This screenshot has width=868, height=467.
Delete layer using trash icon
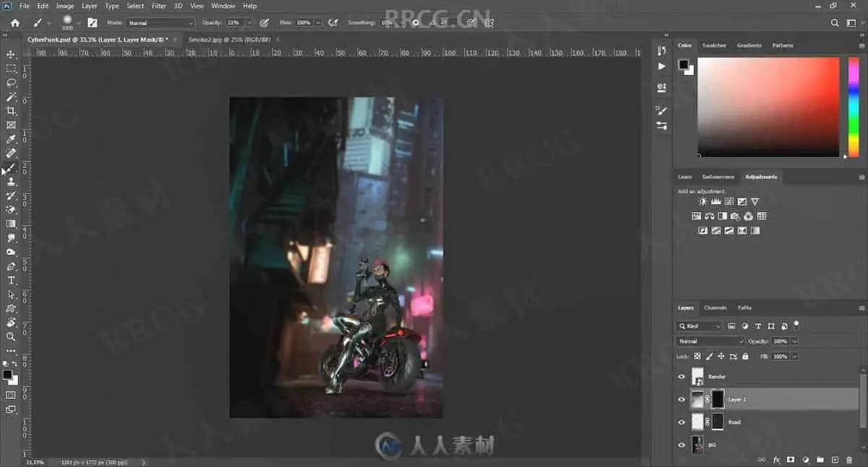coord(849,460)
